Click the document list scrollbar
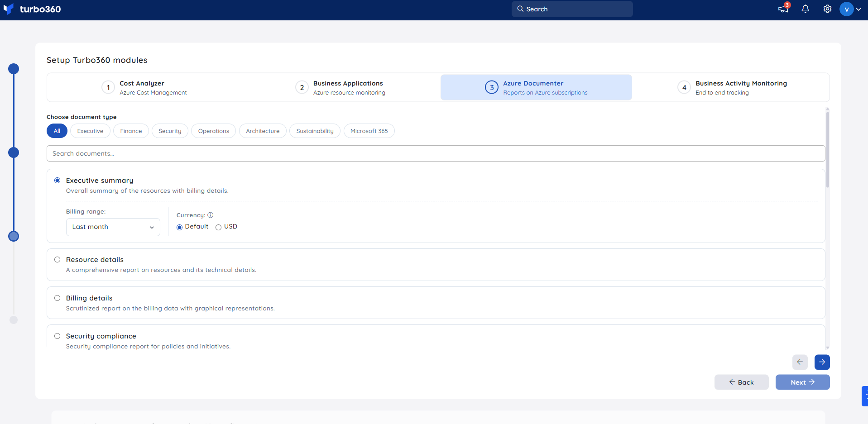This screenshot has height=424, width=868. tap(828, 149)
